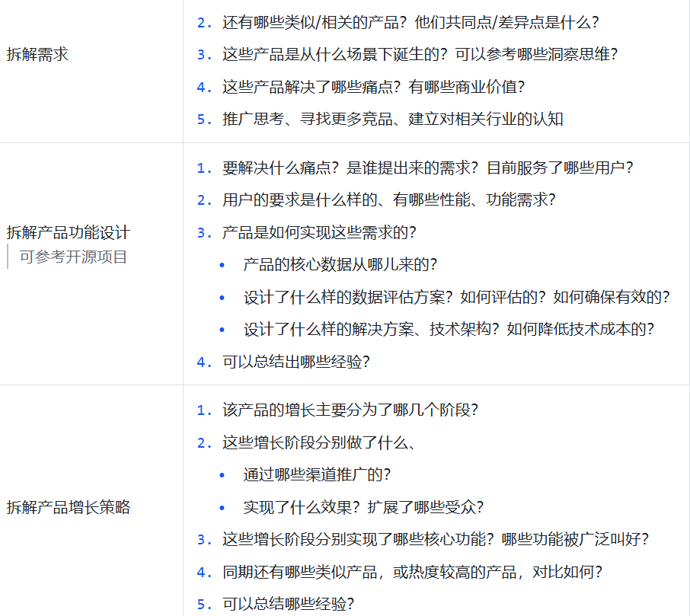Select text '还有哪些类似/相关的产品？他们共同点/差异点是什么？'
This screenshot has height=616, width=690.
410,22
